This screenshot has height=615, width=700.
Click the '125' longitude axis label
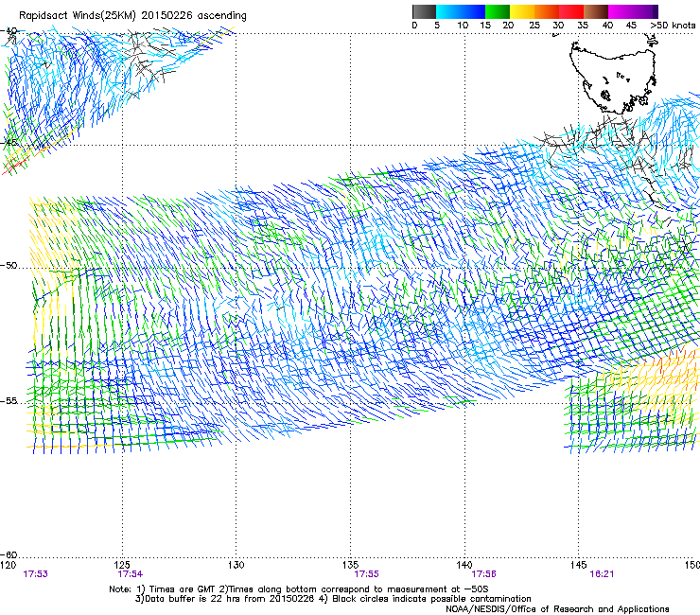click(122, 565)
